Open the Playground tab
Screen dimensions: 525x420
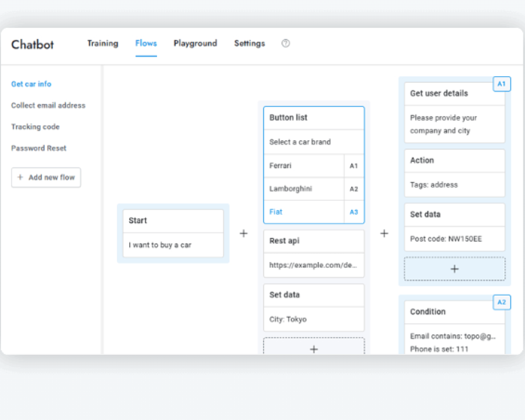tap(195, 44)
